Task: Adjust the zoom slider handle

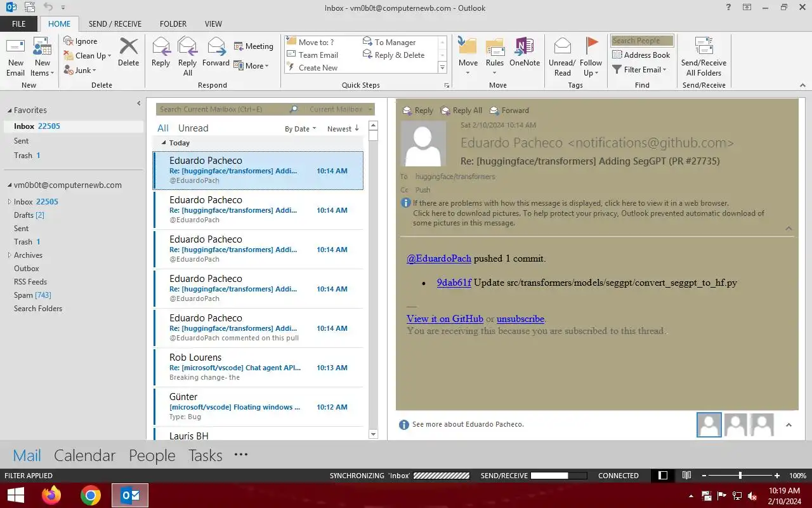Action: pyautogui.click(x=740, y=475)
